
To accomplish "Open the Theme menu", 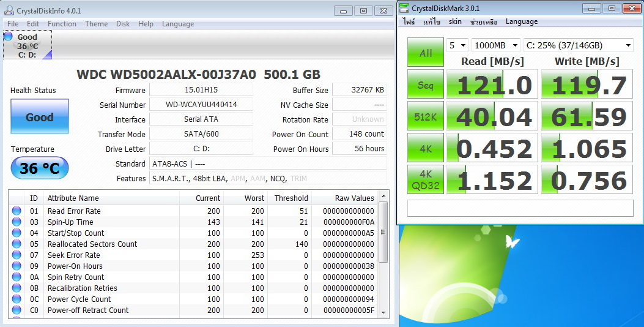I will (97, 24).
